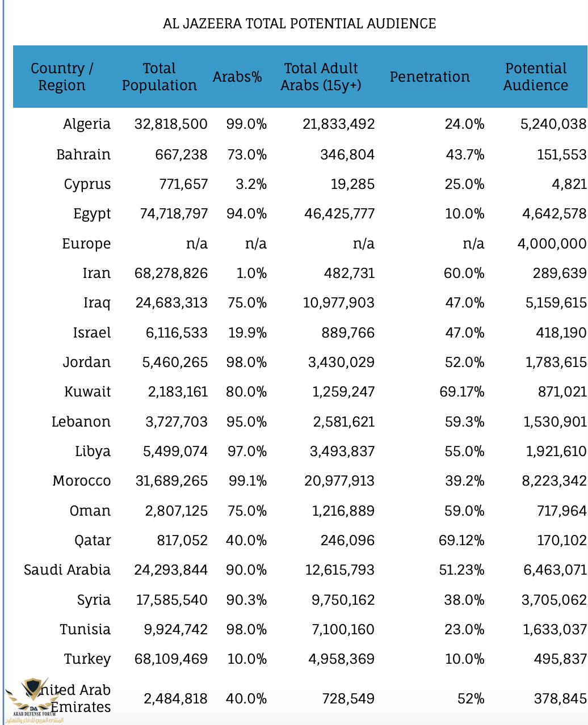Click the Saudi Arabia row label
The image size is (588, 725).
coord(67,570)
